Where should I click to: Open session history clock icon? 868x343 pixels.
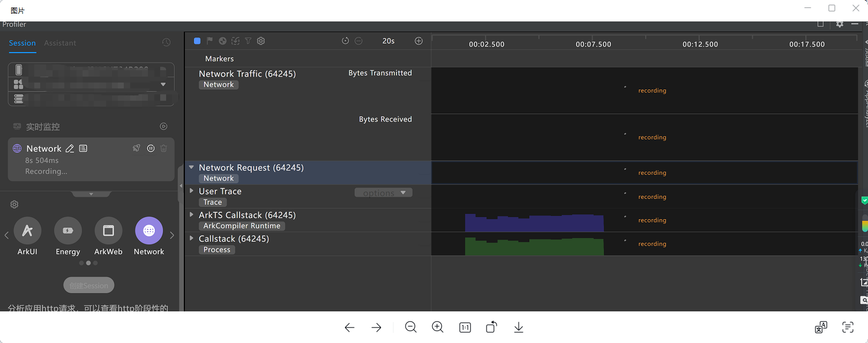pos(167,42)
